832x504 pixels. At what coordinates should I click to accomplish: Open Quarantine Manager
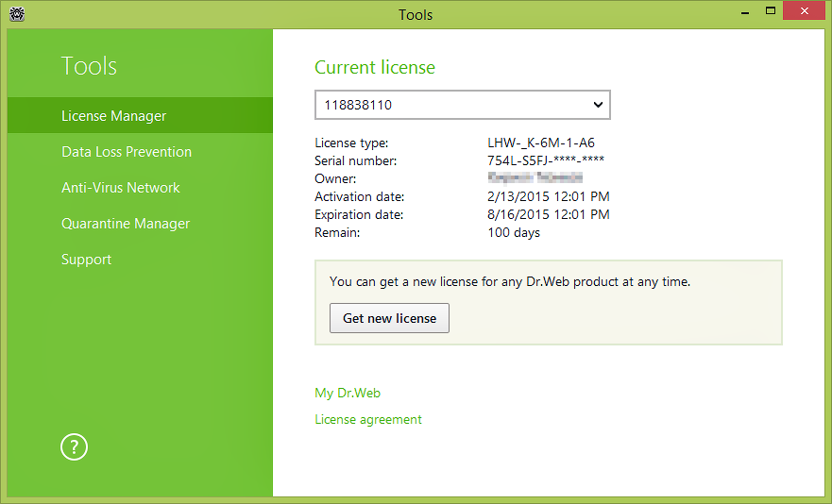point(126,224)
